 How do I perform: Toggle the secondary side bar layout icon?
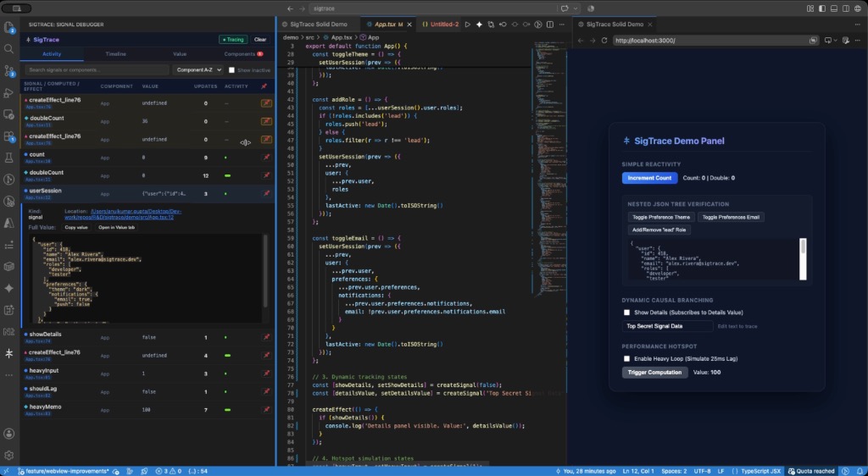click(x=845, y=8)
